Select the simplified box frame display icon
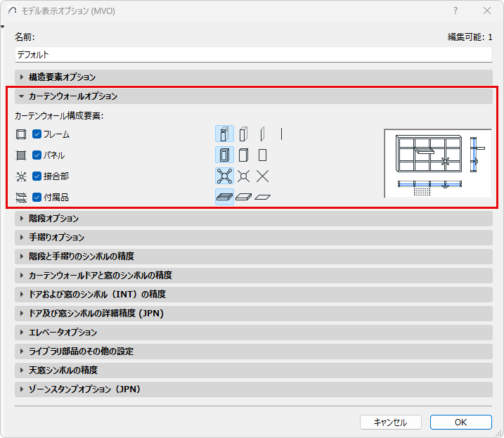The width and height of the screenshot is (504, 438). [x=243, y=134]
